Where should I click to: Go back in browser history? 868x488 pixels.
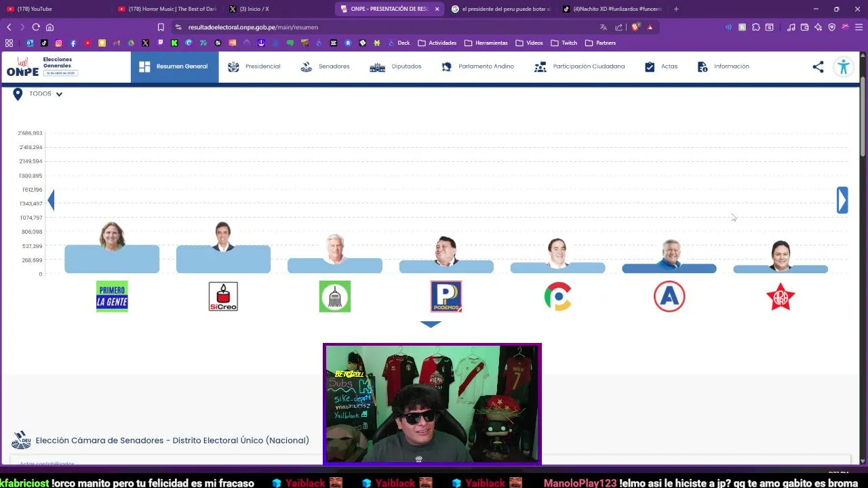coord(9,27)
